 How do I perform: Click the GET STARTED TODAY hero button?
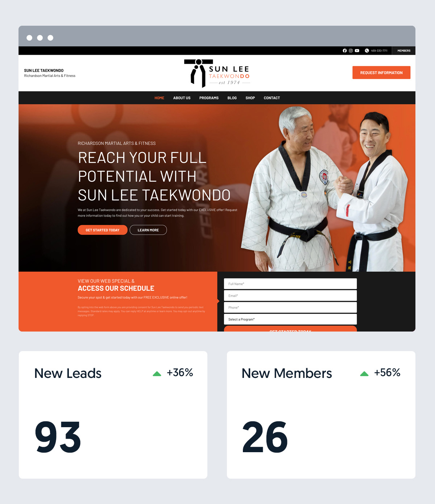point(103,230)
